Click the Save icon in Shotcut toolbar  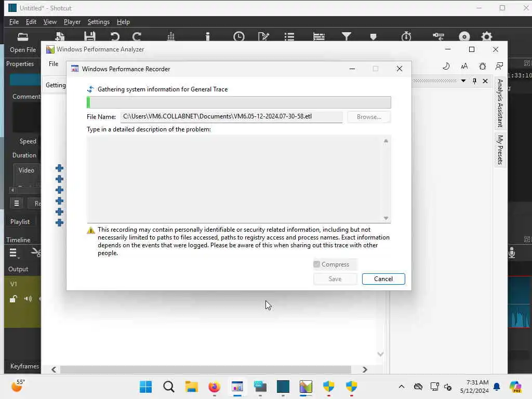point(89,36)
